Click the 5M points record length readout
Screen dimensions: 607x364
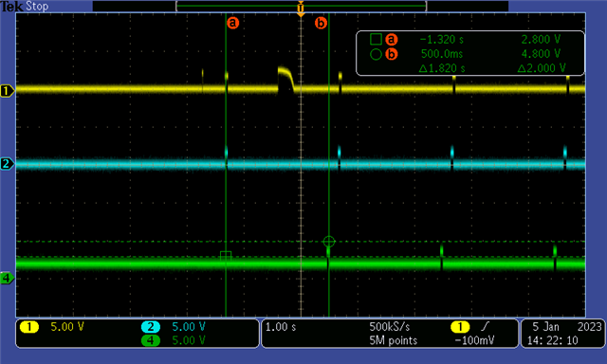coord(394,340)
